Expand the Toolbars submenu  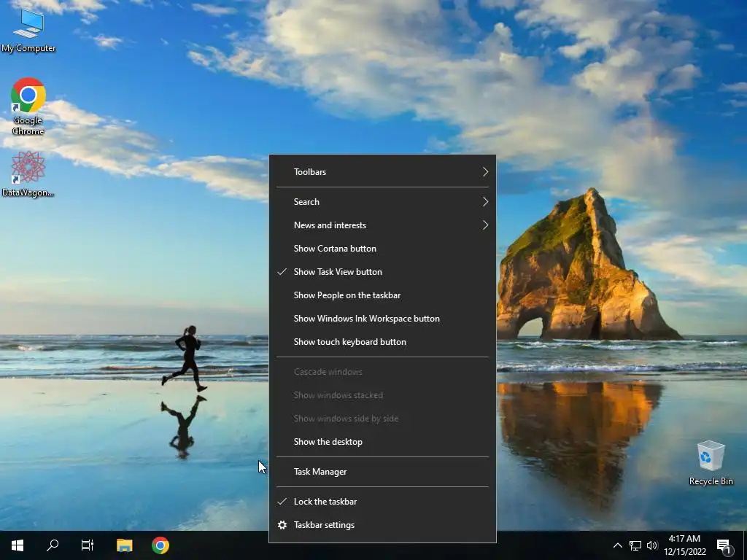[382, 172]
